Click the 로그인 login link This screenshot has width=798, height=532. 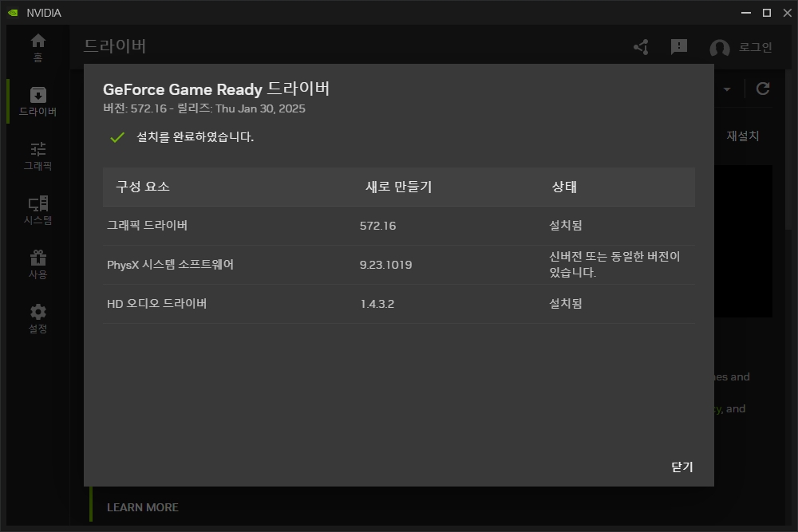tap(755, 47)
